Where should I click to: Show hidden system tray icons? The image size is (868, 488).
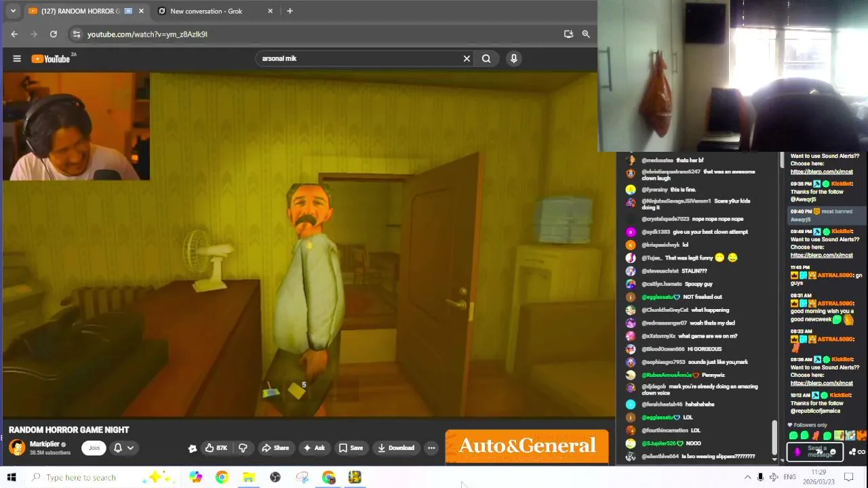(747, 477)
